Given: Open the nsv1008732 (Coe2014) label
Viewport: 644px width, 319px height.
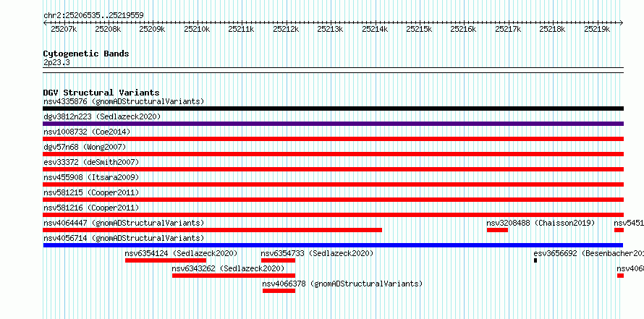Looking at the screenshot, I should tap(87, 132).
